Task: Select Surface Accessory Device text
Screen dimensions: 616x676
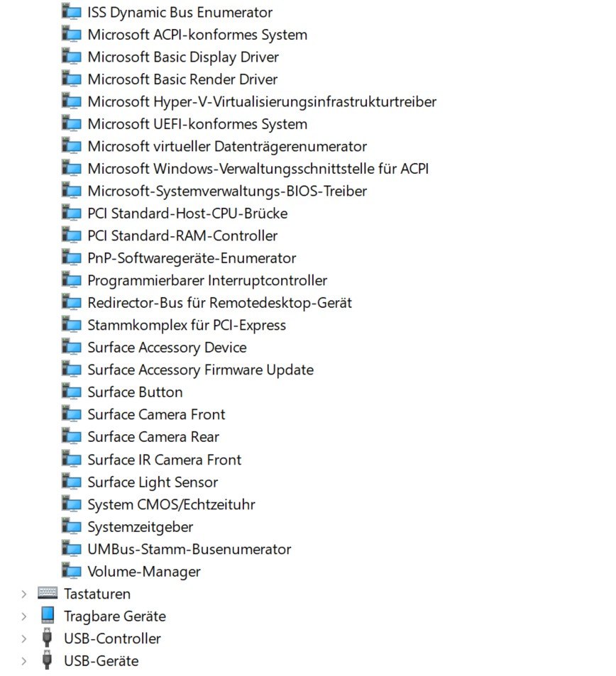Action: [x=167, y=348]
